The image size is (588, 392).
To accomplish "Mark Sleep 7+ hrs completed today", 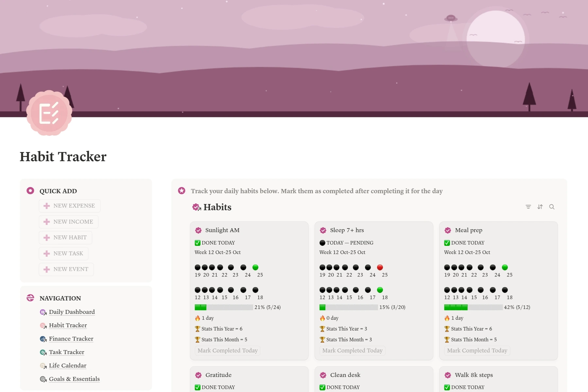I will coord(352,350).
